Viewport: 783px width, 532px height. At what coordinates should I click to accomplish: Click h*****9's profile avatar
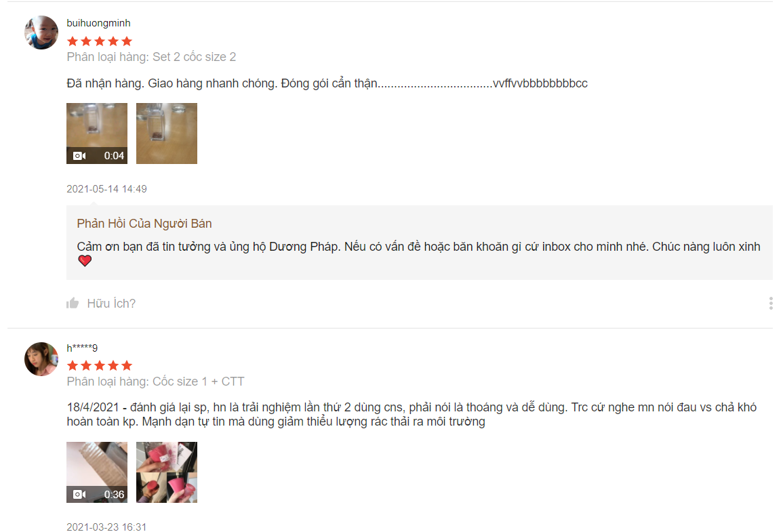[x=41, y=359]
